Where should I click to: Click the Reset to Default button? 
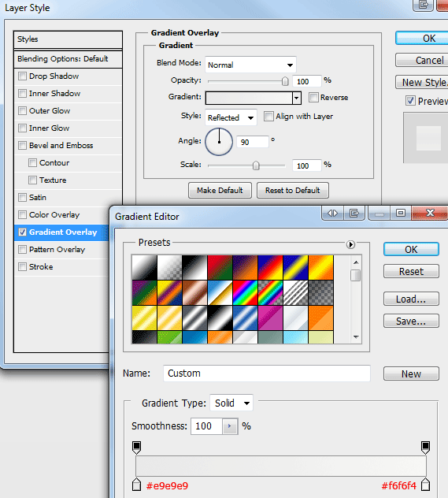click(293, 190)
